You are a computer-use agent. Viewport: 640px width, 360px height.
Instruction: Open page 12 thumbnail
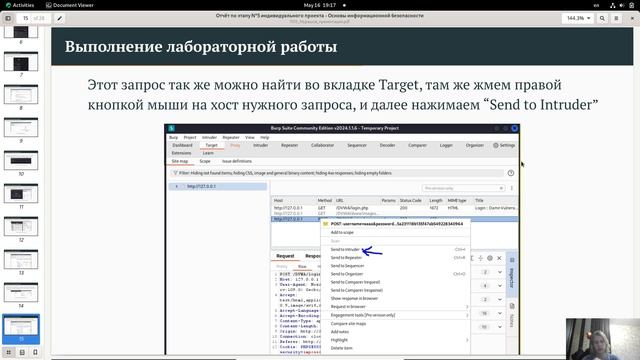click(x=21, y=227)
